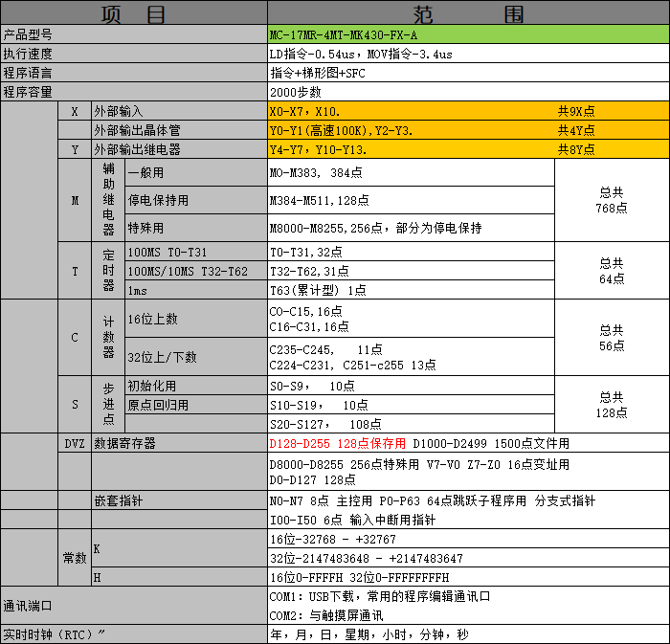Click the "总共 64点" timer total cell
Screen dimensions: 670x644
coord(611,271)
